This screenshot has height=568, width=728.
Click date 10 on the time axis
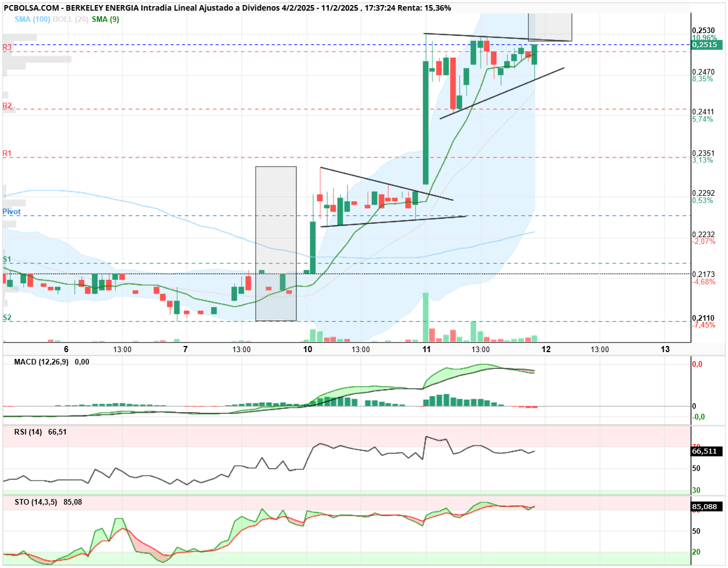(307, 349)
